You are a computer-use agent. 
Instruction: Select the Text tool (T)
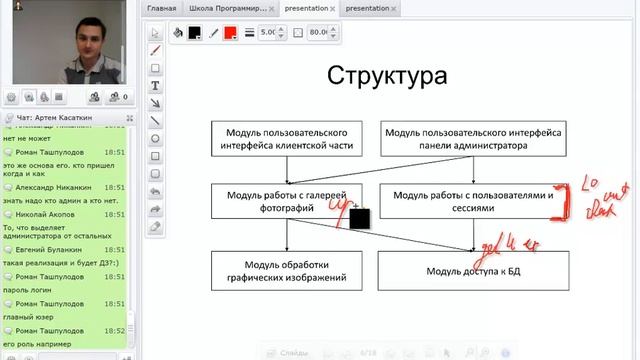coord(155,86)
